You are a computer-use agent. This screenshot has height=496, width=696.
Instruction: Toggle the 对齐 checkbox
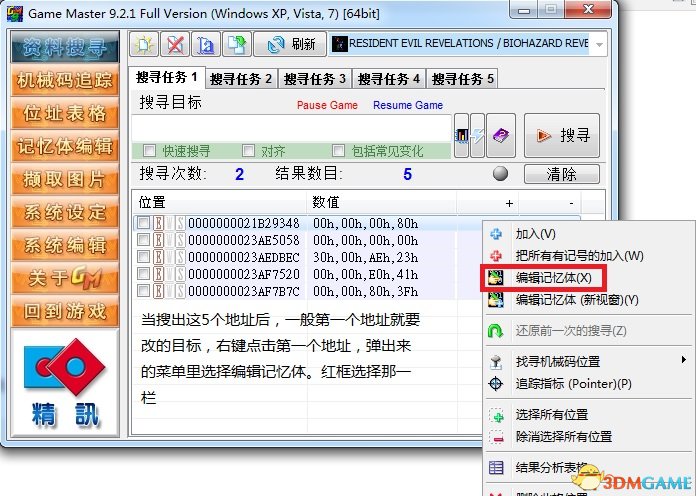coord(248,151)
